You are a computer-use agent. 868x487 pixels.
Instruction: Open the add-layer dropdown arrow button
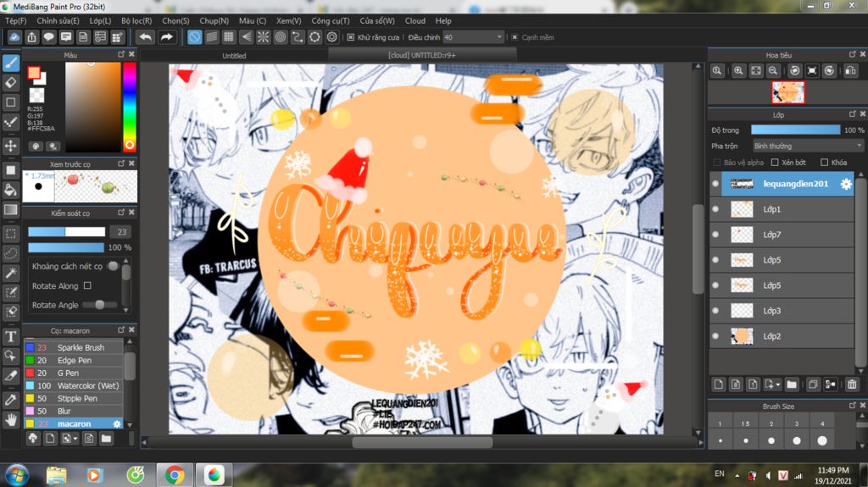tap(772, 384)
